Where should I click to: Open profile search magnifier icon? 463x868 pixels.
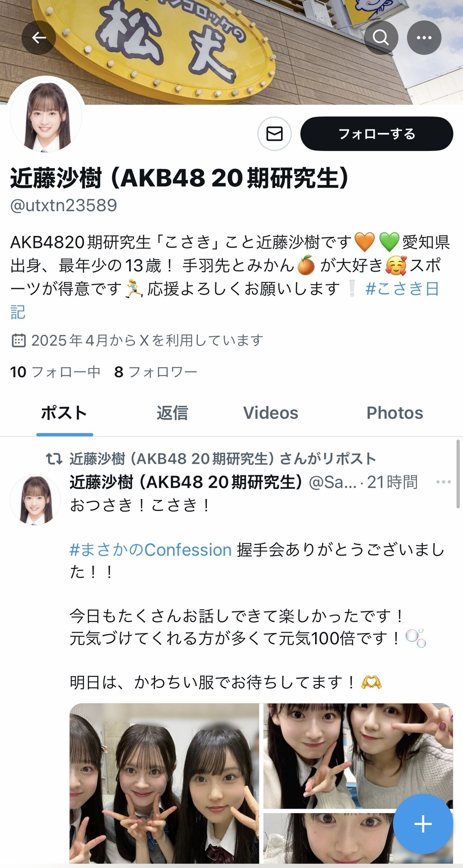381,38
